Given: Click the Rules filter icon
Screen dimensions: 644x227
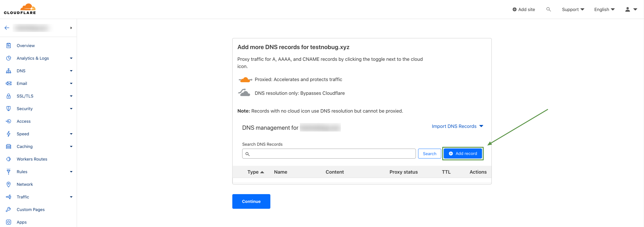Looking at the screenshot, I should coord(9,172).
